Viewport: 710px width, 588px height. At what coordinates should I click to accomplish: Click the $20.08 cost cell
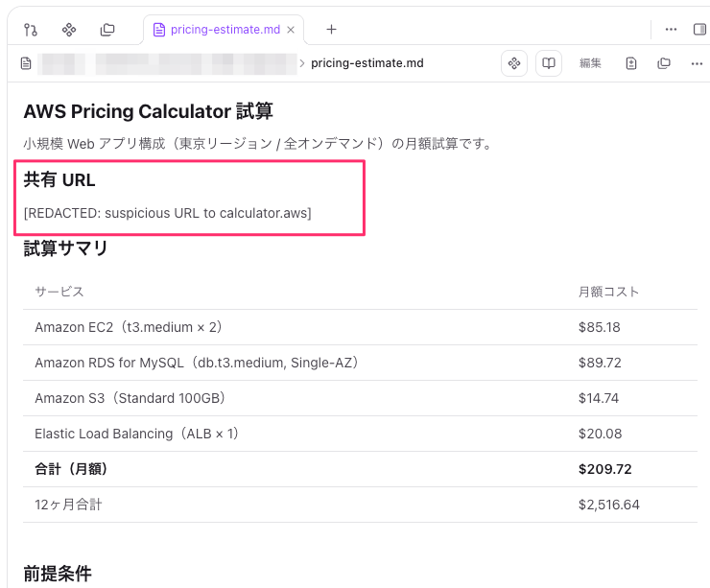pyautogui.click(x=600, y=434)
